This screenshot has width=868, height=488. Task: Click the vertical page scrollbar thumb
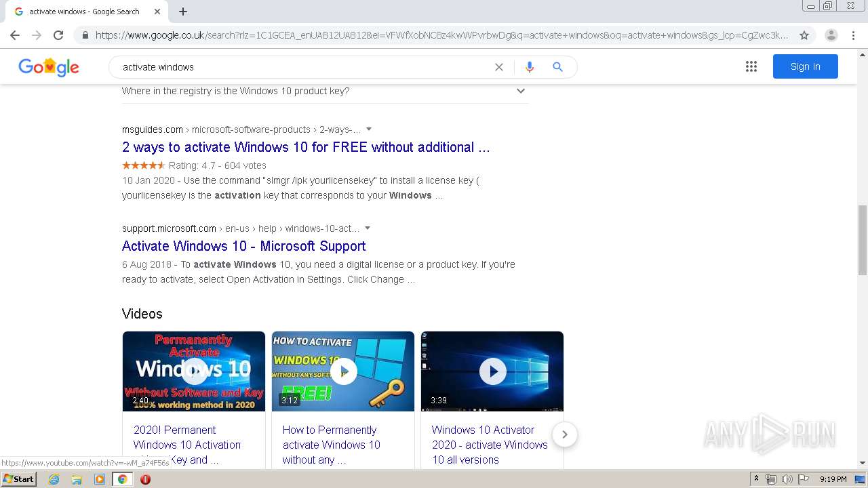[863, 240]
